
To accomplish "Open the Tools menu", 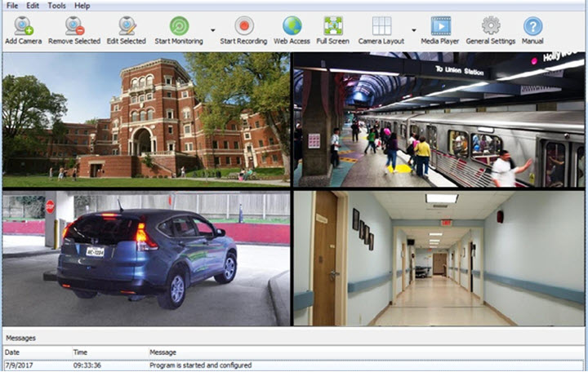I will click(56, 6).
